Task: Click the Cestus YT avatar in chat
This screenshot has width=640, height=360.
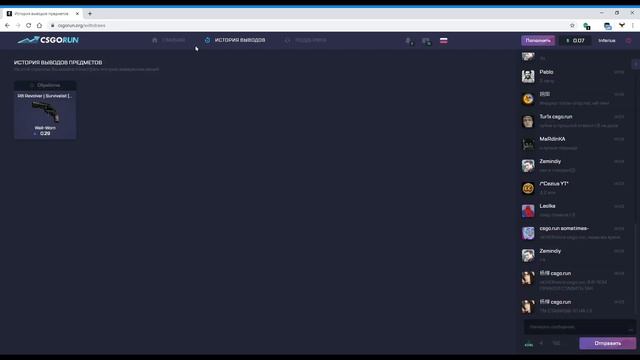Action: (x=528, y=188)
